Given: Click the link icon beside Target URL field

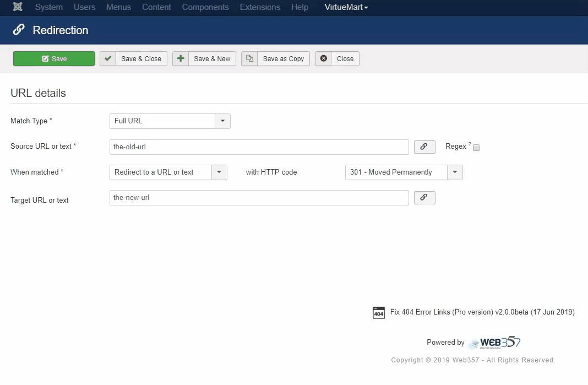Looking at the screenshot, I should 424,198.
